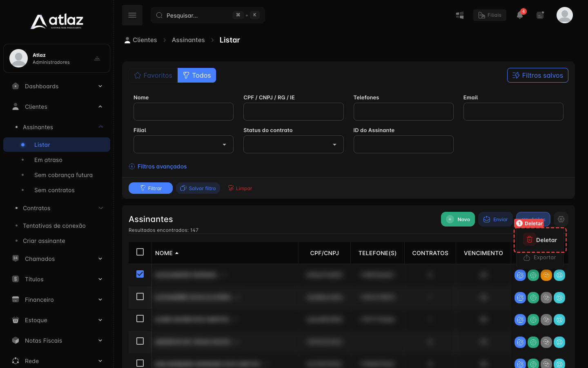
Task: Expand the Filtros avançados link
Action: [158, 166]
